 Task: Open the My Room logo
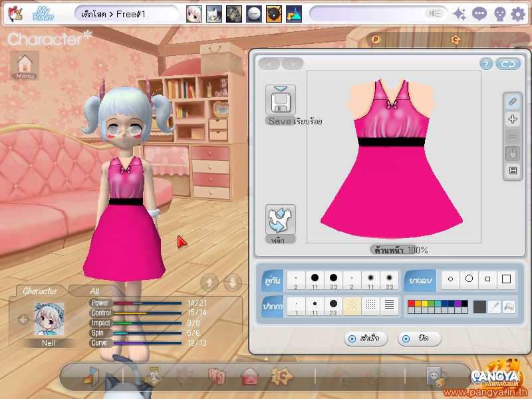[43, 13]
